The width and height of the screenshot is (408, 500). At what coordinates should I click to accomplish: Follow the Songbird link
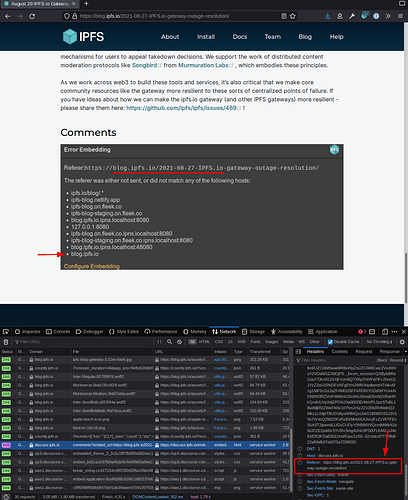pos(145,65)
